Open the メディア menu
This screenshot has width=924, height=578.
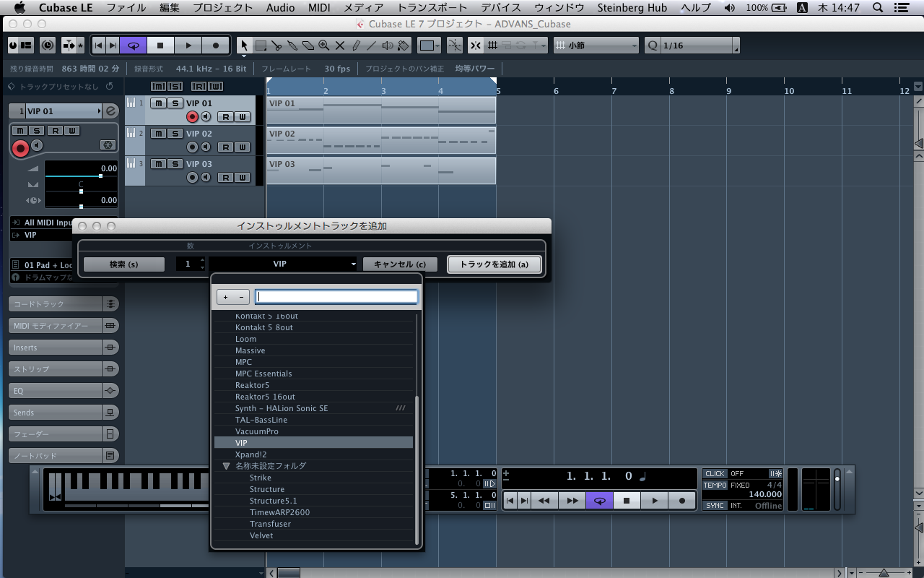[x=364, y=8]
